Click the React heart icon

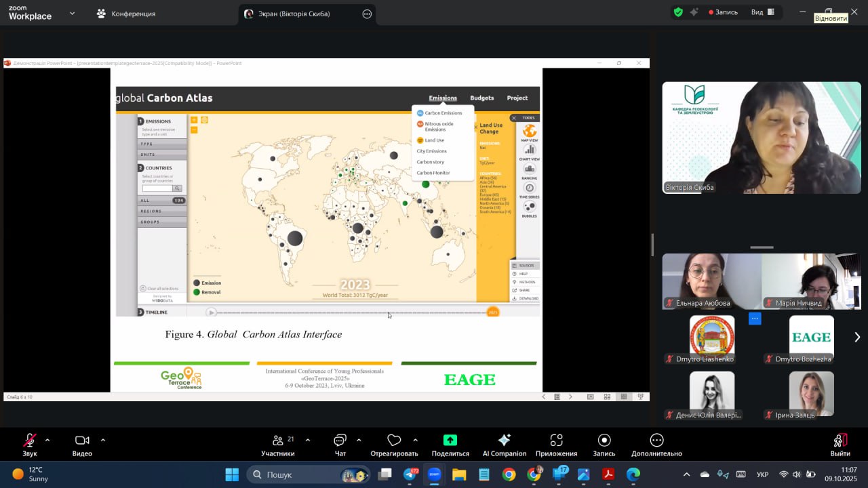(x=394, y=441)
